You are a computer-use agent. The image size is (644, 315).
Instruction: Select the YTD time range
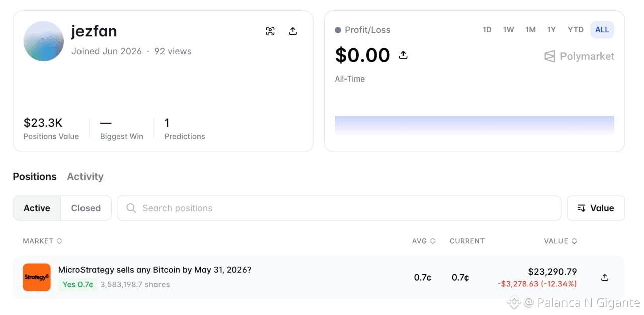[576, 30]
